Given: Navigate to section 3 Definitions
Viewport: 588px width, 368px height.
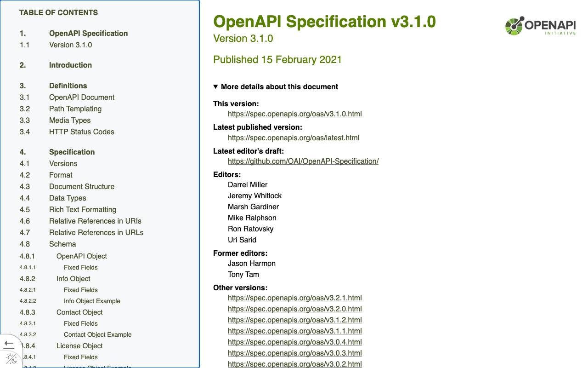Looking at the screenshot, I should pyautogui.click(x=53, y=86).
